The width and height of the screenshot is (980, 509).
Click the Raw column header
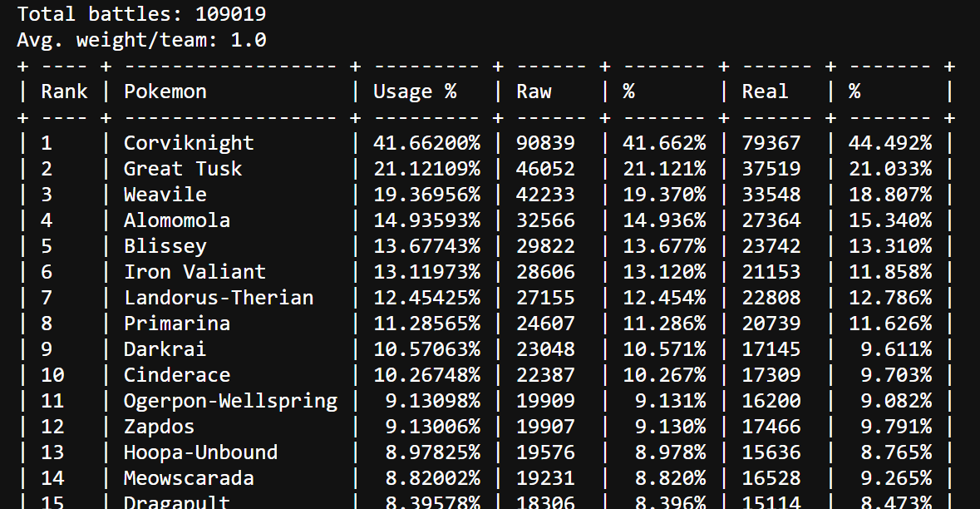(534, 91)
